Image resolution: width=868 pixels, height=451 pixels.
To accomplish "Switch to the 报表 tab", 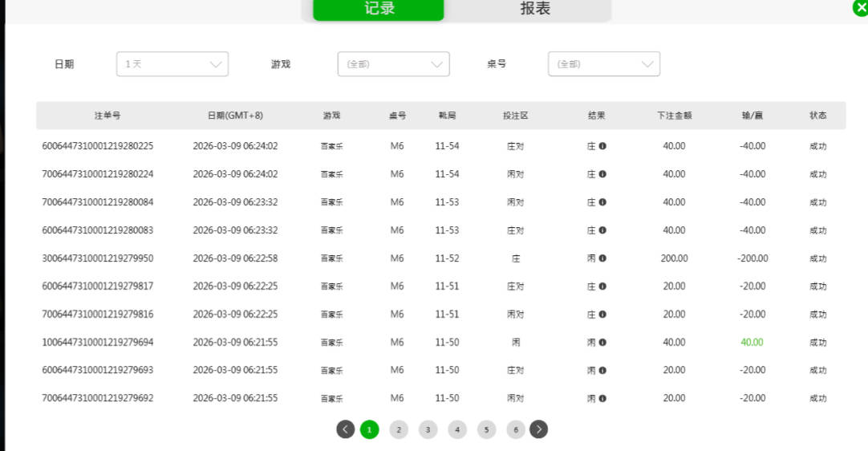I will (535, 9).
